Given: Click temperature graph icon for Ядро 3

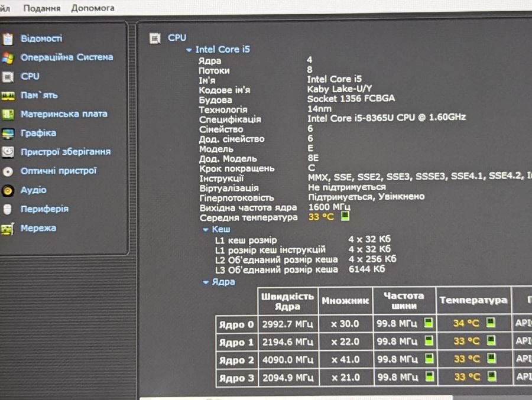Looking at the screenshot, I should [492, 376].
